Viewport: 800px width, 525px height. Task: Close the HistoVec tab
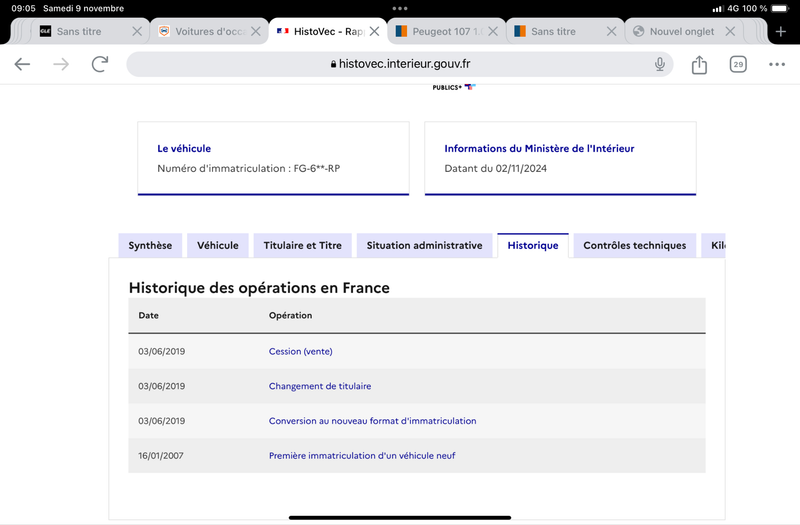[x=374, y=32]
